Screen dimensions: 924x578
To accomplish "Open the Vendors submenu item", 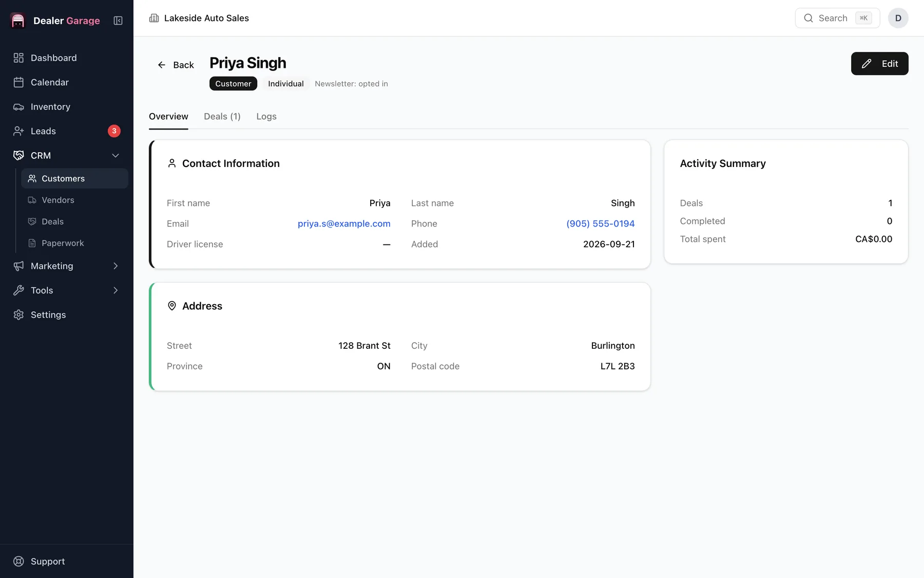I will click(x=74, y=200).
